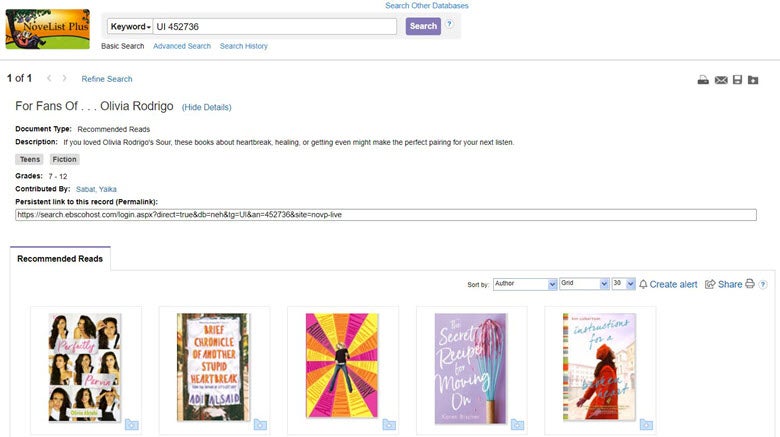Print the recommended reads list icon
Screen dimensions: 780x437
pos(750,284)
